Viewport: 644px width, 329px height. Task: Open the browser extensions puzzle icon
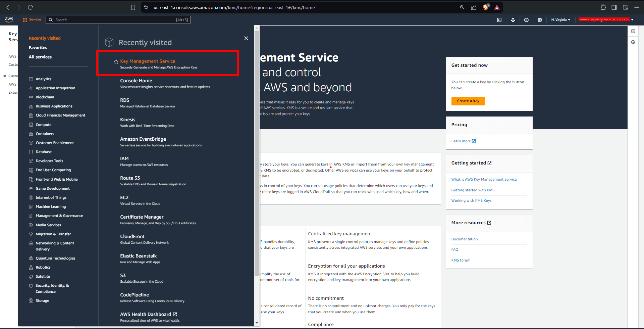603,7
